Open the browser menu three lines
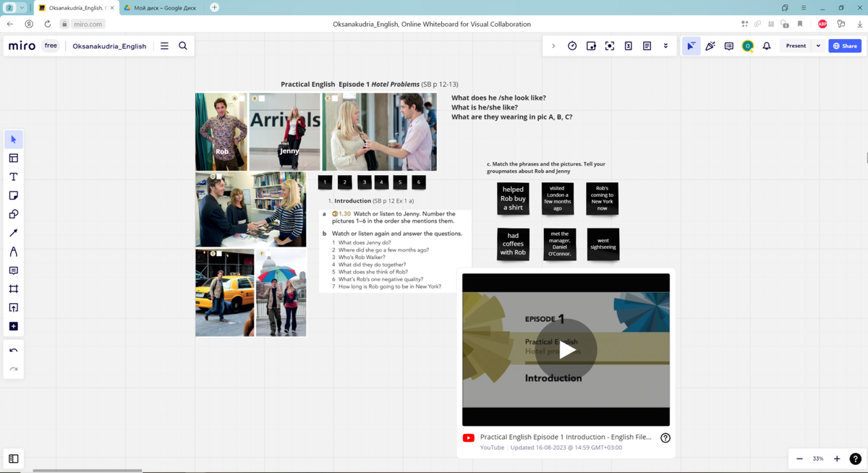The image size is (868, 473). click(803, 7)
